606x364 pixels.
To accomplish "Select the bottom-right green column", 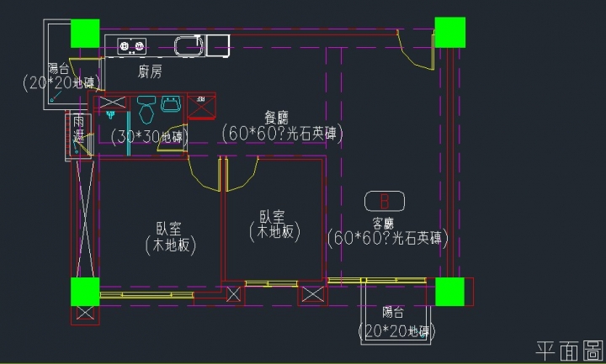I will (449, 292).
